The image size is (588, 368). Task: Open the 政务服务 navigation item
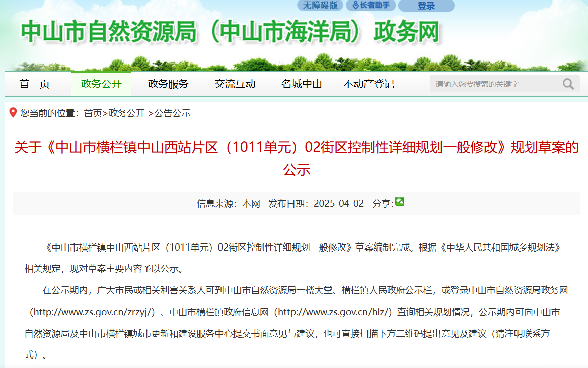tap(168, 84)
